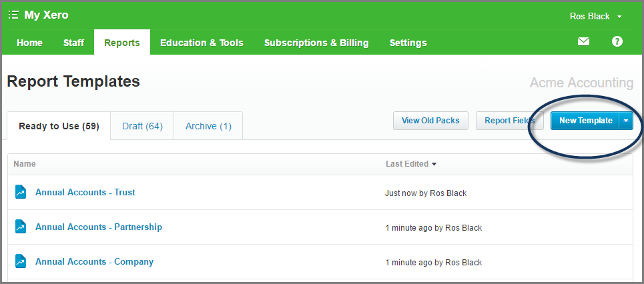Click the Annual Accounts - Partnership report icon
Image resolution: width=644 pixels, height=284 pixels.
[21, 227]
